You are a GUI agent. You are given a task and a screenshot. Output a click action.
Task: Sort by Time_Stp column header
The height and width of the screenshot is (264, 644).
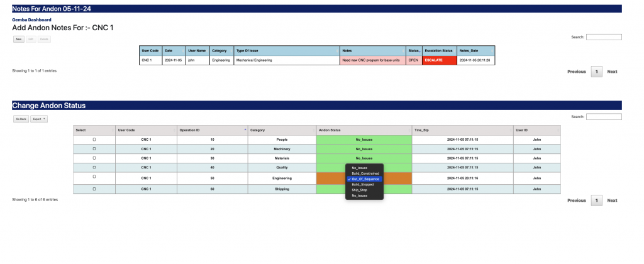462,130
